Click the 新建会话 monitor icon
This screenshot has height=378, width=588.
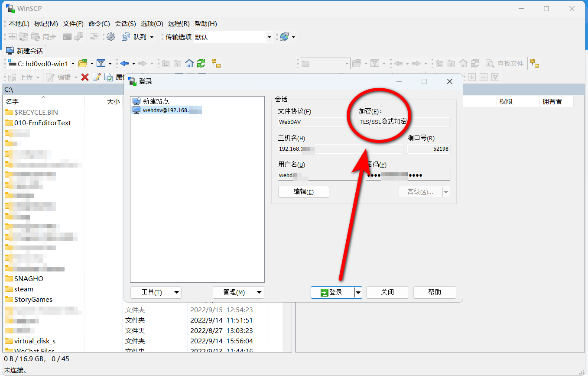coord(10,51)
